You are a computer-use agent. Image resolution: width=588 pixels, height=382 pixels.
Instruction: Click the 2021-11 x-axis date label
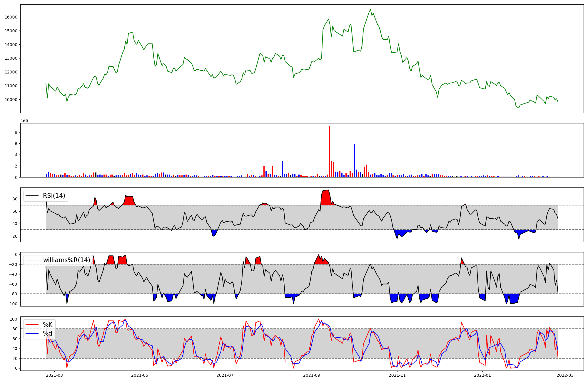click(397, 375)
